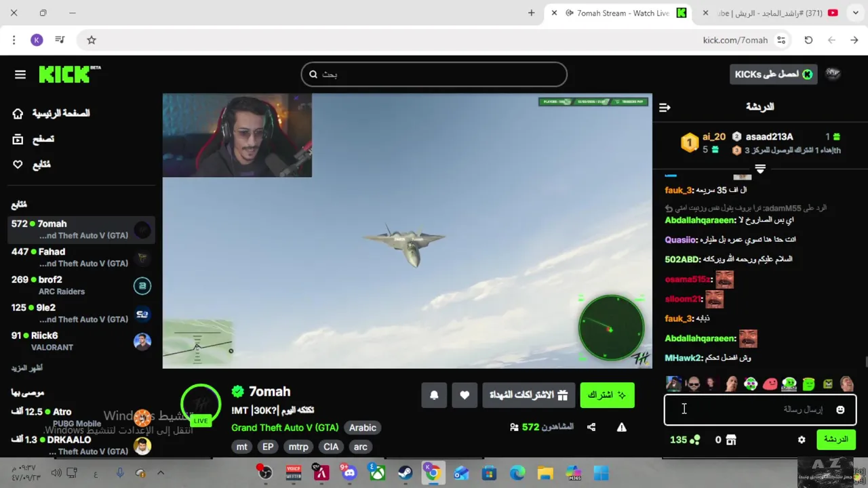Insert the sunglasses man emote
Viewport: 868px width, 488px height.
tap(693, 384)
